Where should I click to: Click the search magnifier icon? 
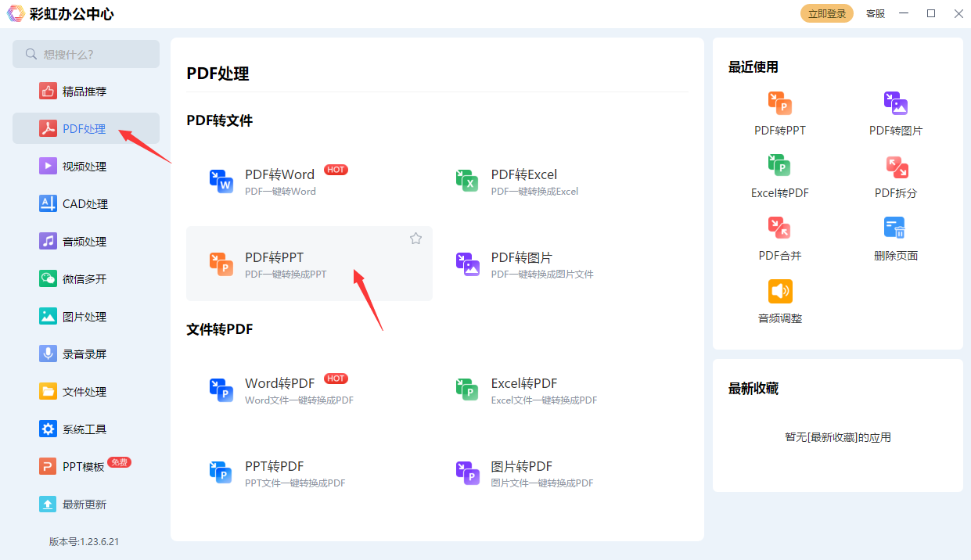(31, 54)
